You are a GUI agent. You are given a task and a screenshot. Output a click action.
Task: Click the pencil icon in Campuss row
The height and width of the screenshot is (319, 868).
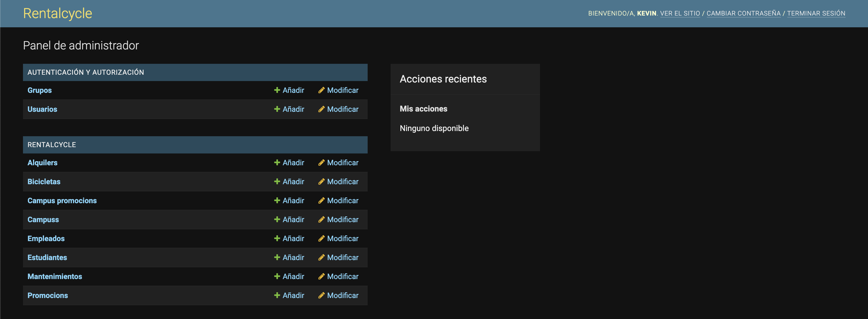pyautogui.click(x=321, y=220)
